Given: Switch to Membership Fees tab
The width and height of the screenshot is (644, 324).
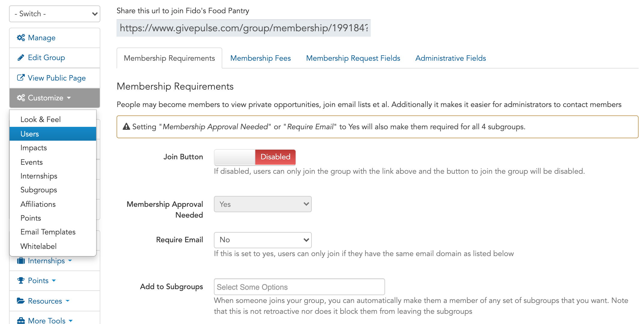Looking at the screenshot, I should [x=260, y=58].
